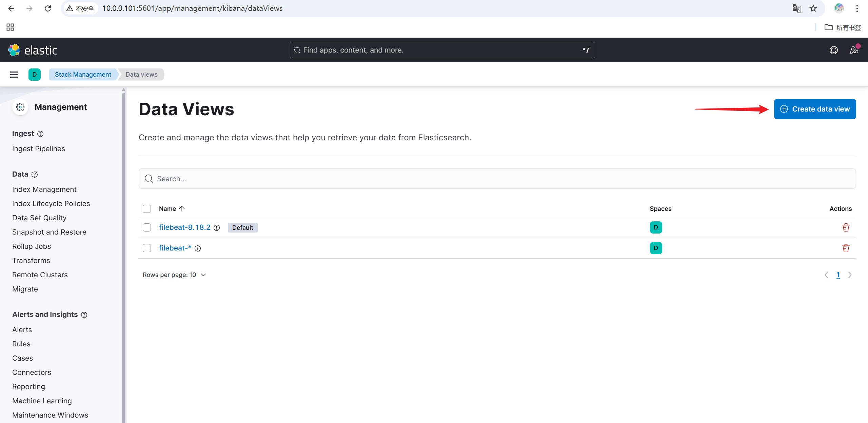
Task: Open the newsfeed celebration icon
Action: tap(854, 50)
